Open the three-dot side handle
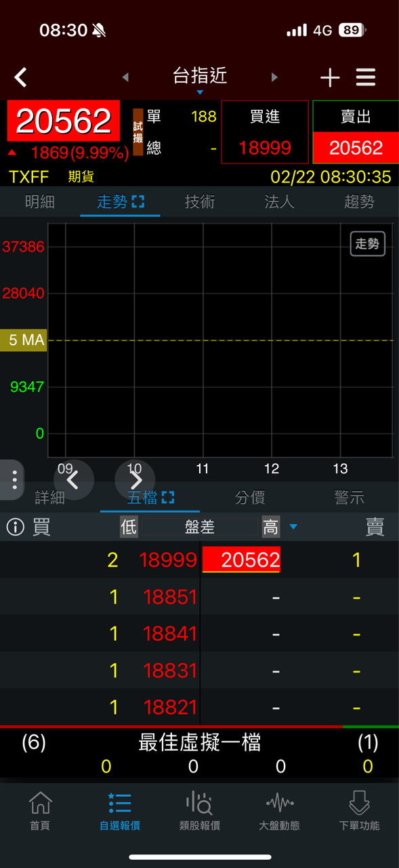Image resolution: width=399 pixels, height=868 pixels. 12,479
